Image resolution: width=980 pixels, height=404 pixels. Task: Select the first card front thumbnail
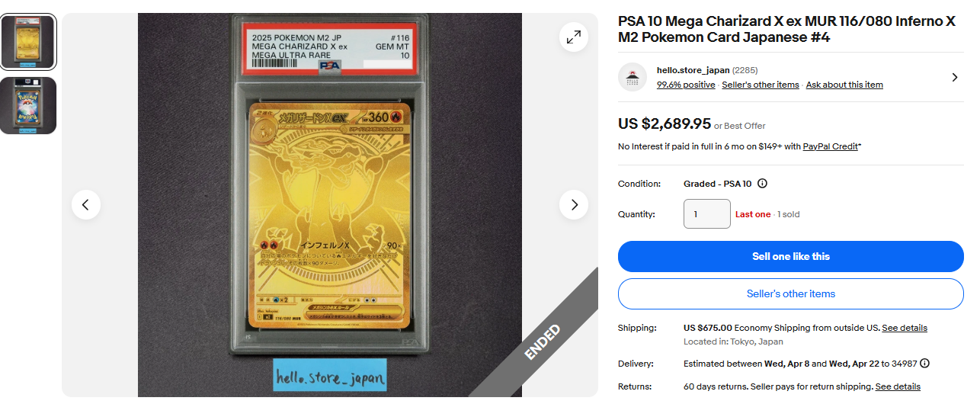[28, 42]
